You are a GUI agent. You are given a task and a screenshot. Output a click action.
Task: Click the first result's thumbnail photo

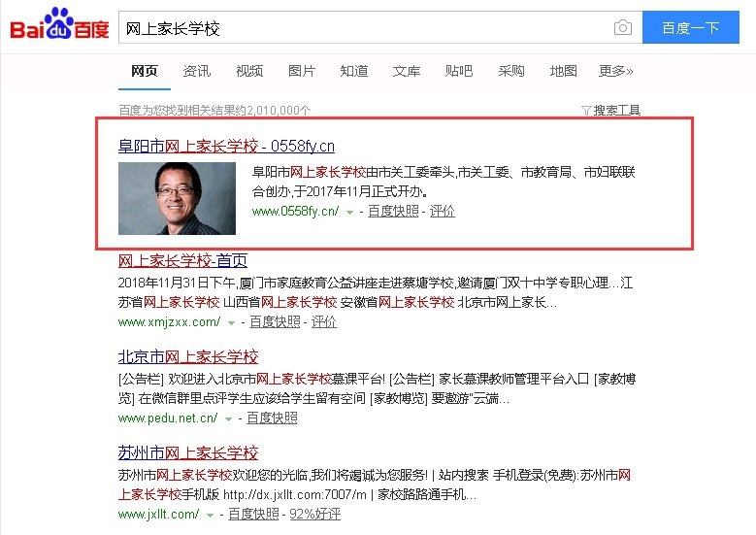pos(177,198)
